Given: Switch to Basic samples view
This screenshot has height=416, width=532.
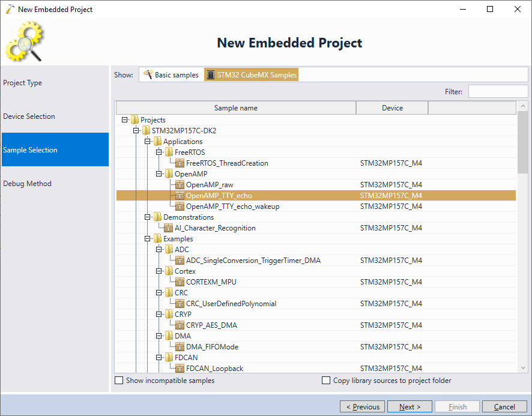Looking at the screenshot, I should (x=171, y=74).
